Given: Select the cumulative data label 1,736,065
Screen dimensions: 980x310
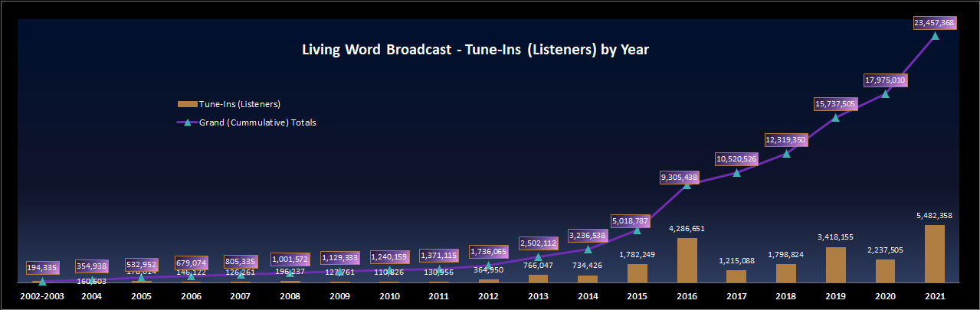Looking at the screenshot, I should (x=488, y=251).
